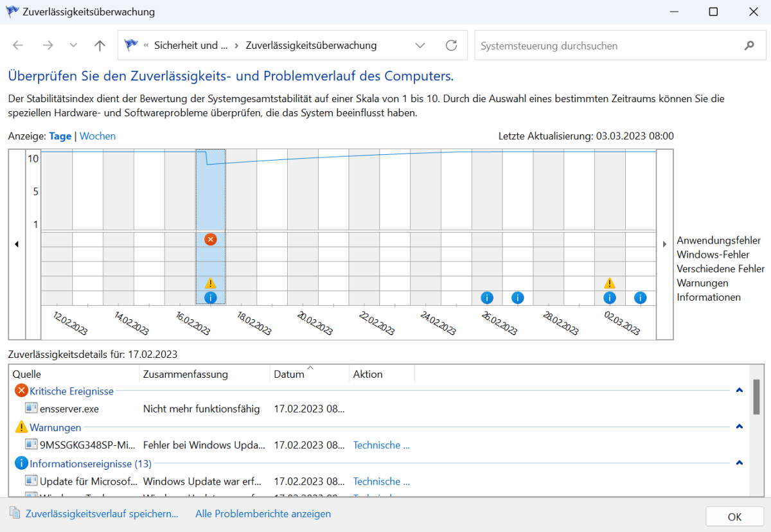This screenshot has width=771, height=532.
Task: Select the ensserver.exe row text
Action: [69, 409]
